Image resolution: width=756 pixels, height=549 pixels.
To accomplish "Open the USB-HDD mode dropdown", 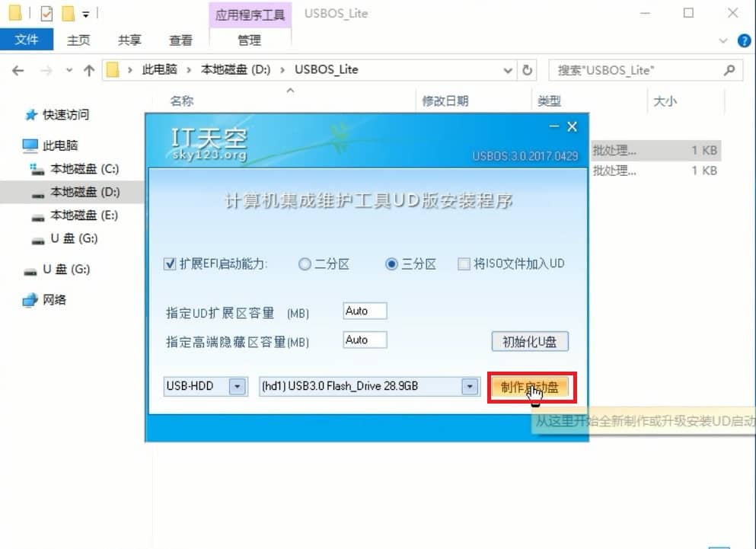I will pos(238,386).
